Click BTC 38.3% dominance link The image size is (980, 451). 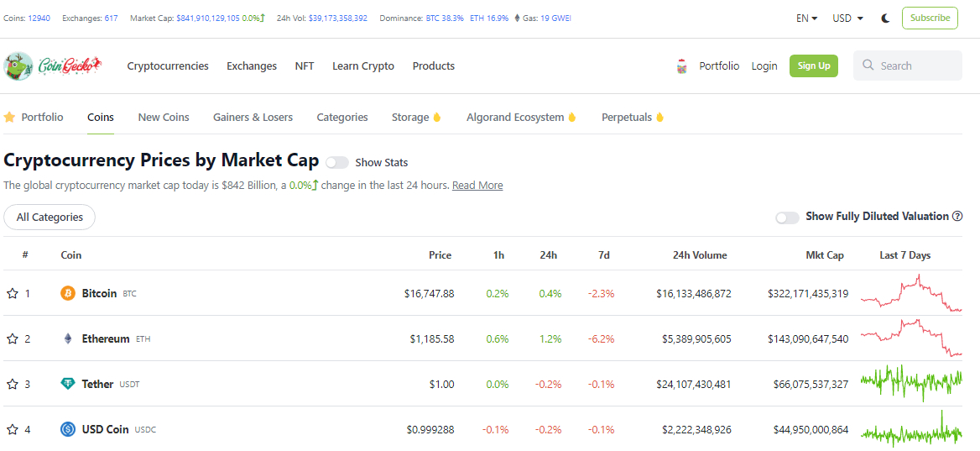pyautogui.click(x=445, y=18)
